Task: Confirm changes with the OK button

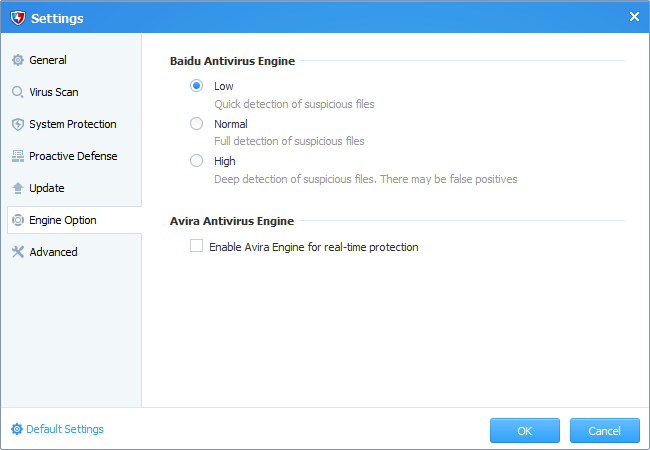Action: 525,431
